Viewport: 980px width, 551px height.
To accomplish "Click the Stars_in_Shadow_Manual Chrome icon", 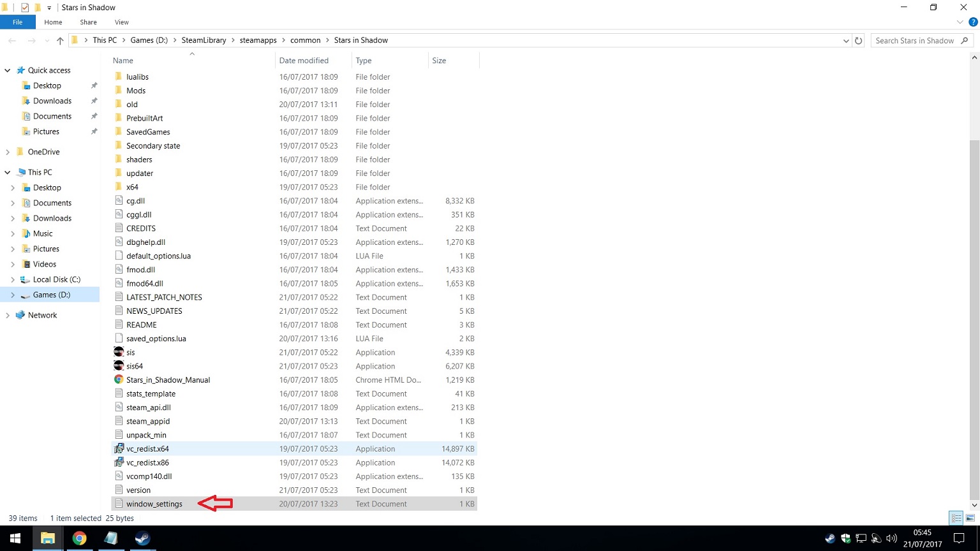I will point(119,380).
